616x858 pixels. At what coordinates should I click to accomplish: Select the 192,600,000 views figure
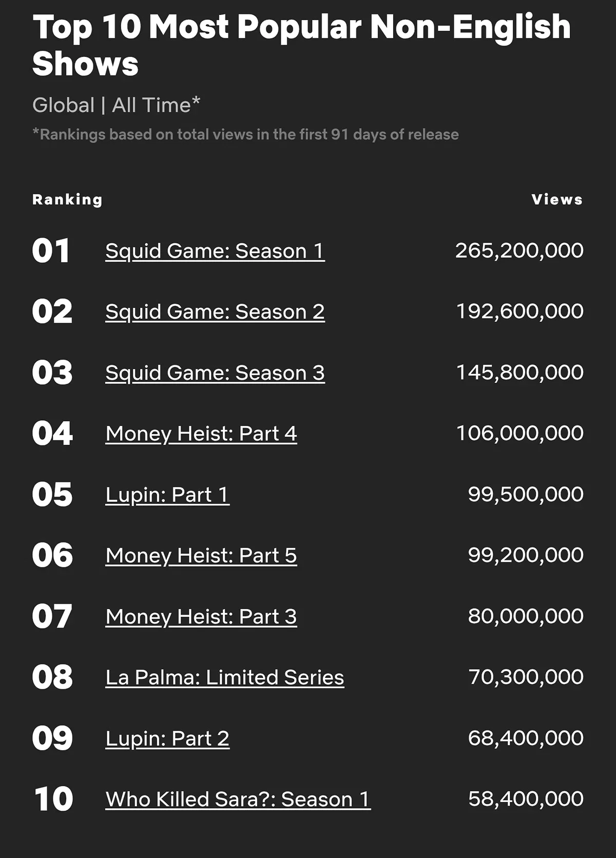tap(520, 311)
